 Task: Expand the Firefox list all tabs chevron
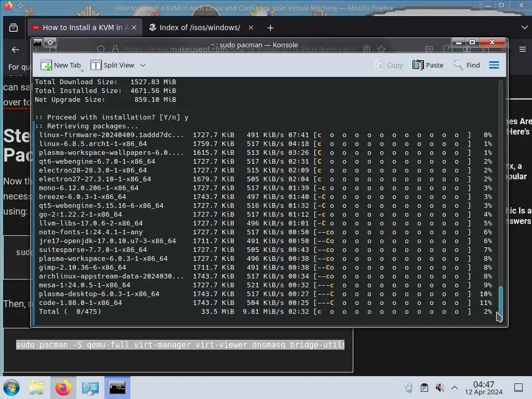(x=524, y=28)
